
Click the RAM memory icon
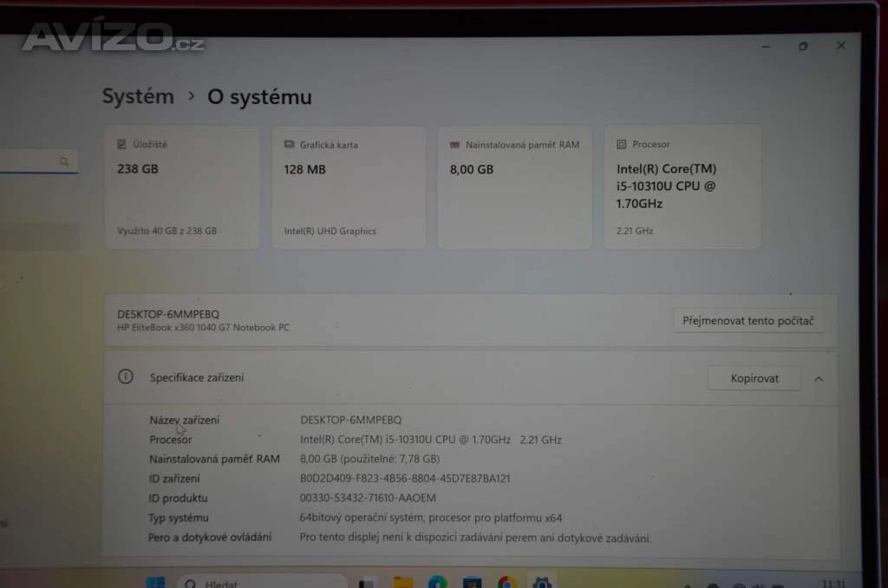coord(454,145)
